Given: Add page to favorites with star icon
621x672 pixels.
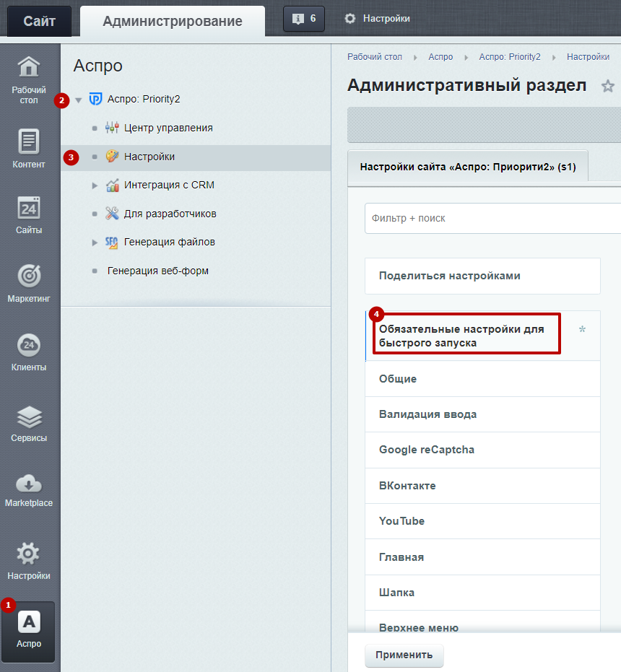Looking at the screenshot, I should [x=608, y=86].
